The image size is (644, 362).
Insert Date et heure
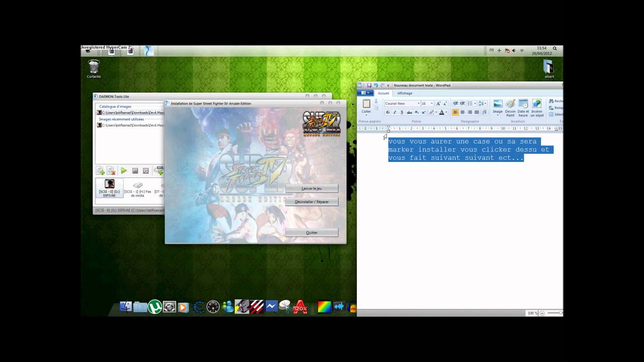click(x=523, y=108)
